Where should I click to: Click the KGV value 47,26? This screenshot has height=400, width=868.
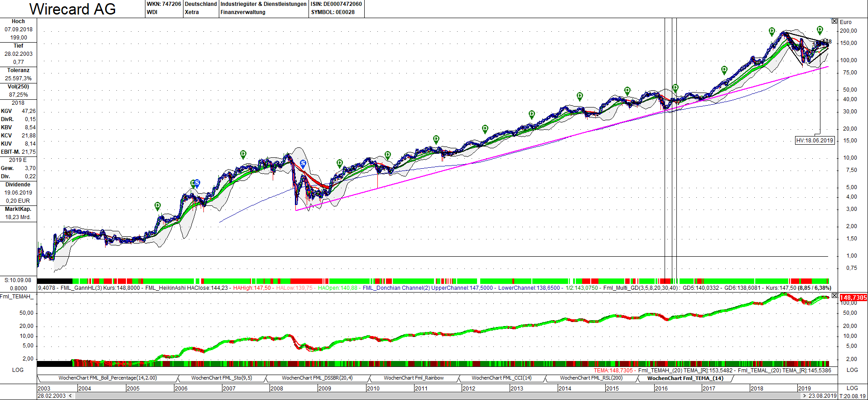tap(29, 111)
